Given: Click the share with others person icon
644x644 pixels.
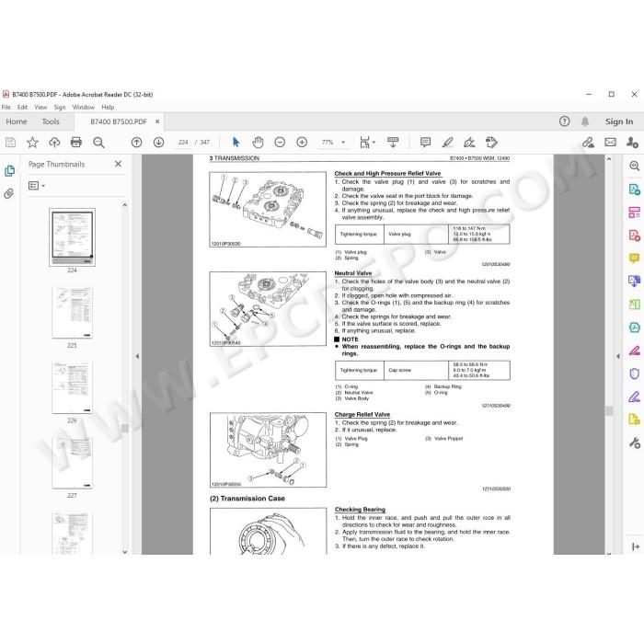Looking at the screenshot, I should [632, 143].
